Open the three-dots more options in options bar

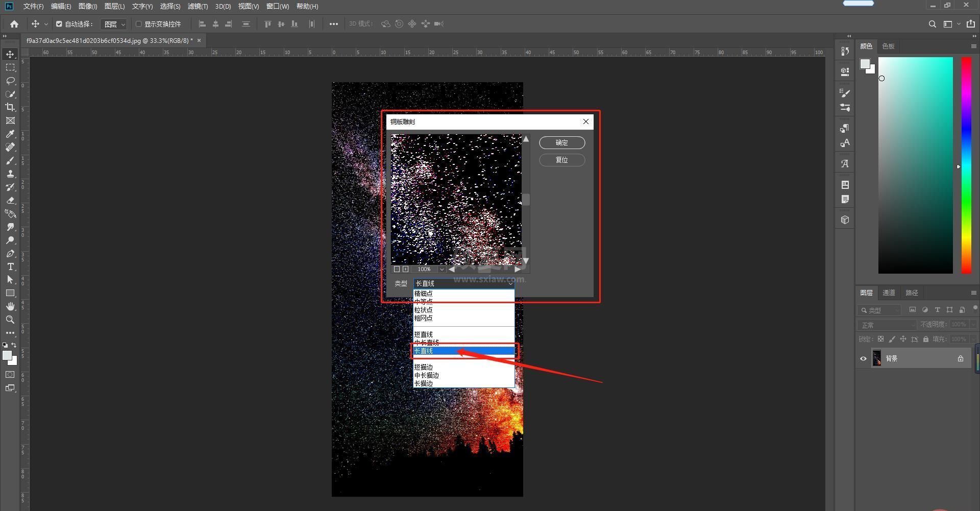click(x=334, y=24)
